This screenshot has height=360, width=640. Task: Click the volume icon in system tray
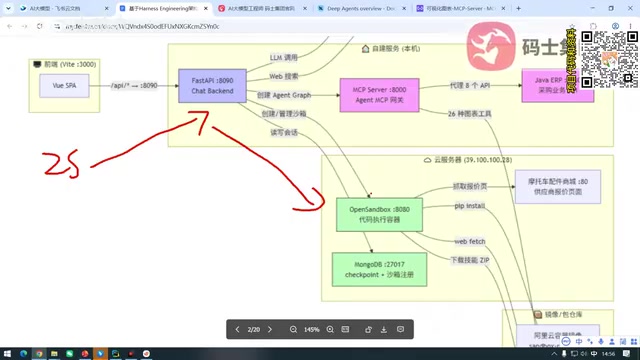pyautogui.click(x=584, y=353)
